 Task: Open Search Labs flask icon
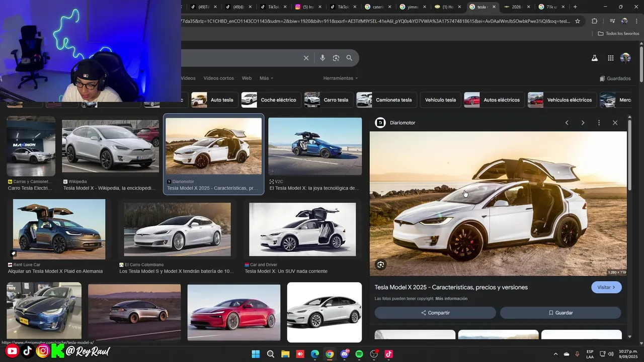click(x=594, y=58)
